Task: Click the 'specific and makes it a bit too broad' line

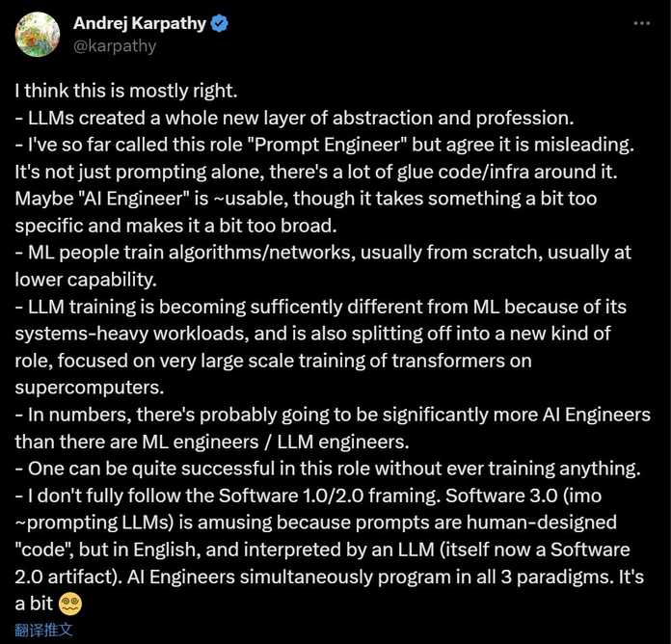Action: click(x=175, y=226)
